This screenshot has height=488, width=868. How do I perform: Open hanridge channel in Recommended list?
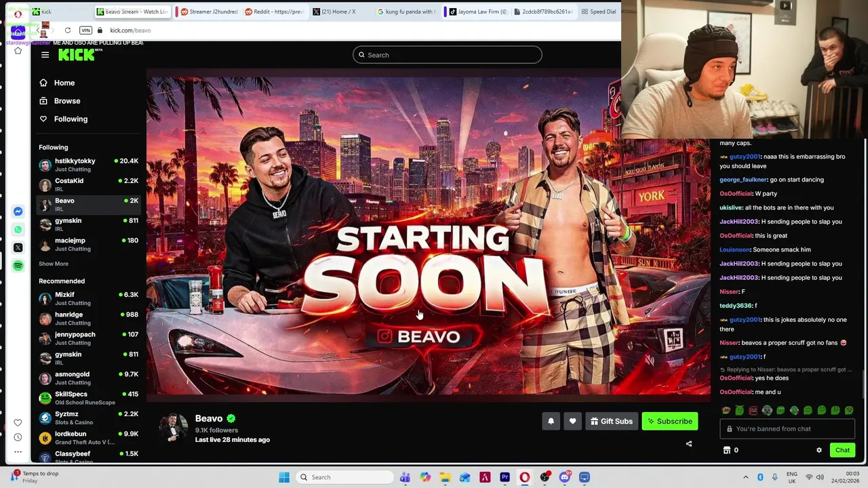click(x=88, y=319)
